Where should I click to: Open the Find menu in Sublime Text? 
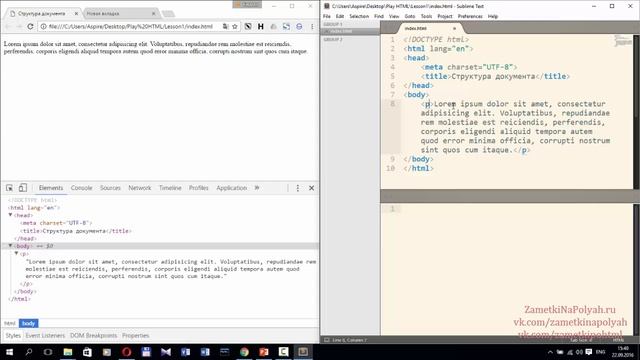click(x=378, y=16)
